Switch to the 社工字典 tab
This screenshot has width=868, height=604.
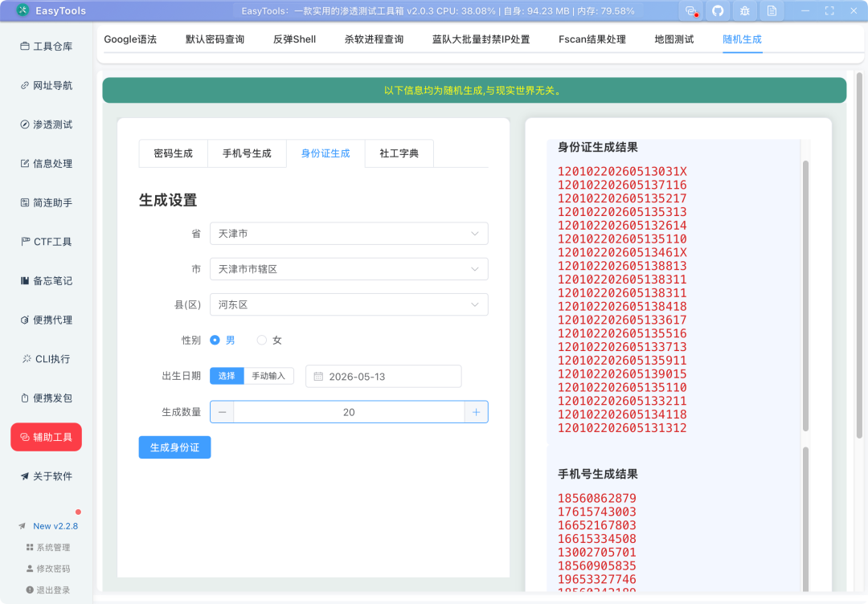pyautogui.click(x=399, y=153)
